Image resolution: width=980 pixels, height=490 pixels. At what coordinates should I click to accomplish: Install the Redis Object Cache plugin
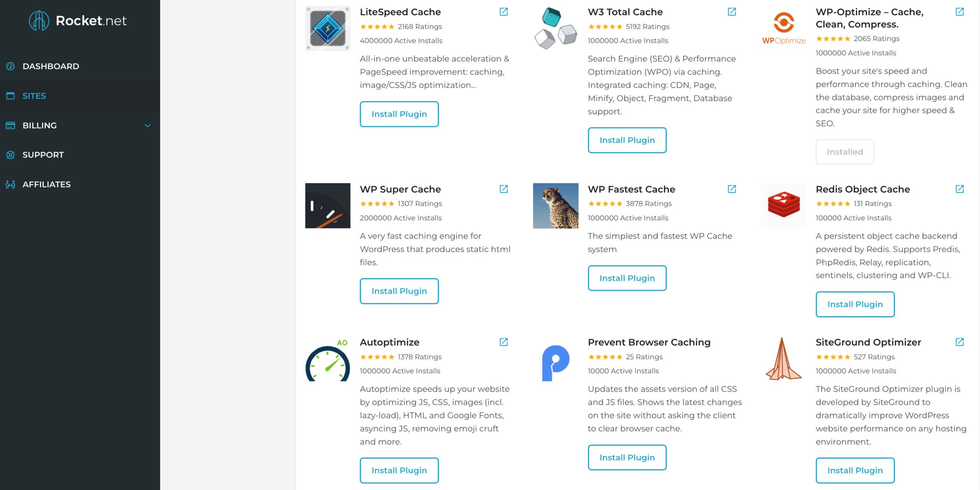(x=855, y=304)
